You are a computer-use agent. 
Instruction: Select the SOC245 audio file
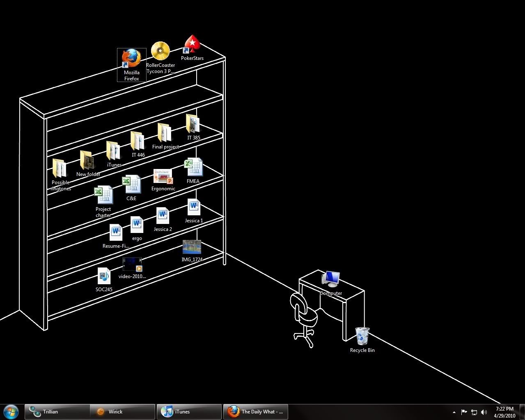tap(104, 276)
